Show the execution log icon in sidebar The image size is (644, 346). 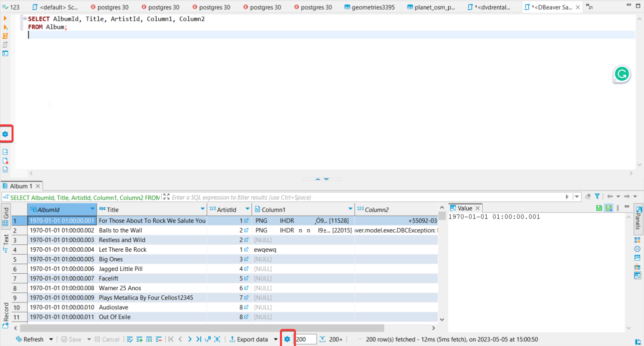(6, 160)
